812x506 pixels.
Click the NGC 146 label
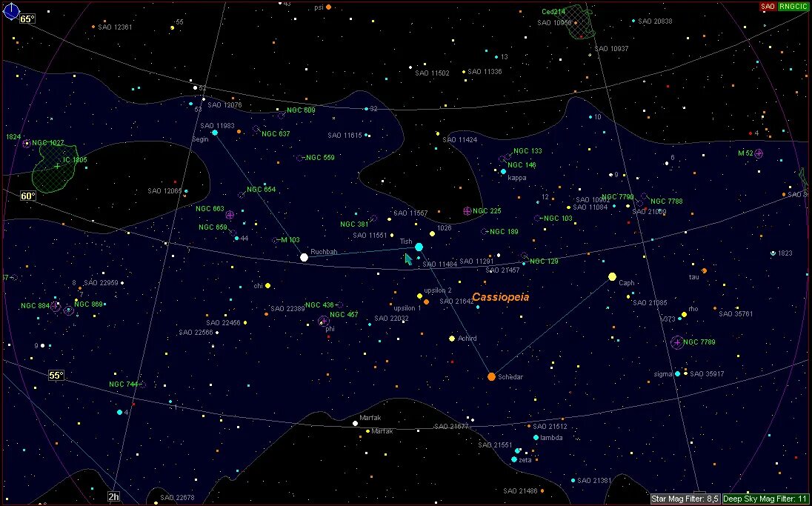click(522, 164)
